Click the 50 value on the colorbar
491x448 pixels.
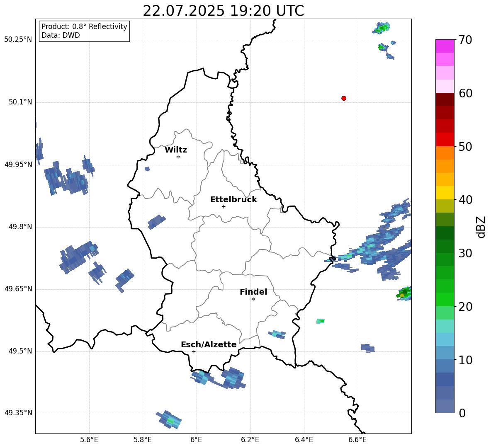click(465, 146)
